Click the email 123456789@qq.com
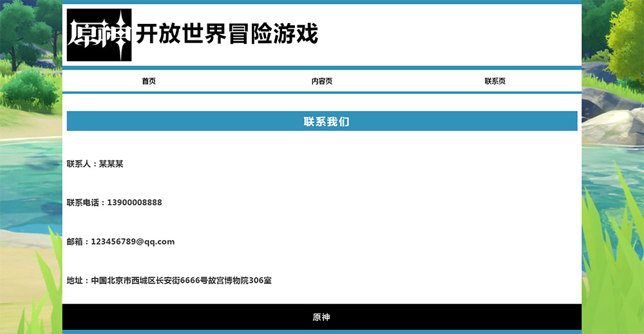 pos(133,242)
